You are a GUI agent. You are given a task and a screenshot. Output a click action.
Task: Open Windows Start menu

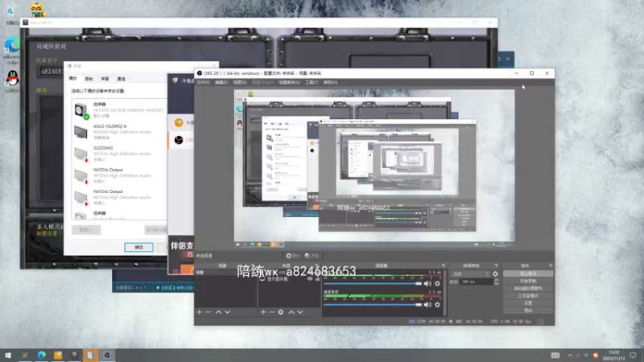pyautogui.click(x=8, y=356)
